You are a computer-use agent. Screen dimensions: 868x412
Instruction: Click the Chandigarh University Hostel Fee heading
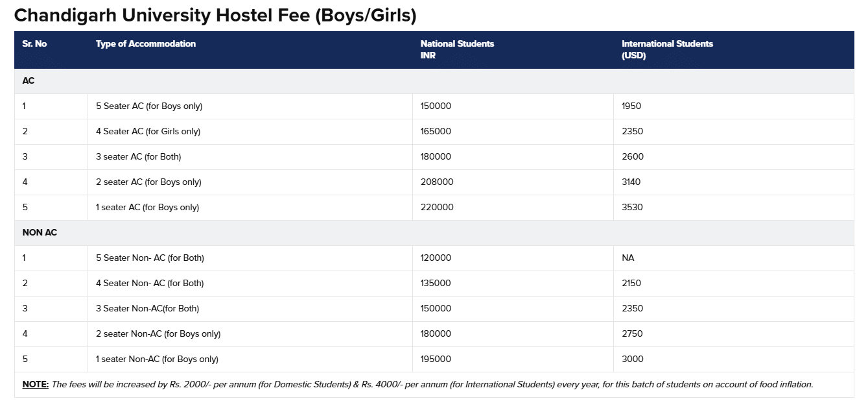click(x=215, y=15)
